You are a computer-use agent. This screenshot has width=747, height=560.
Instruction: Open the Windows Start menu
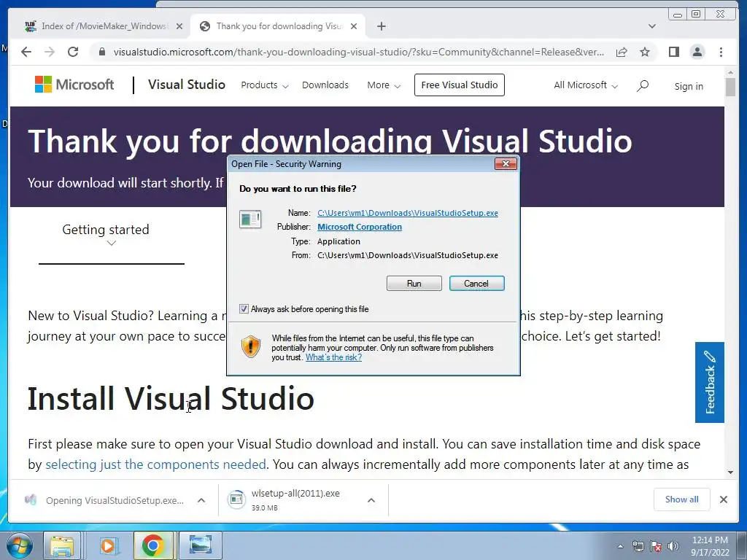click(x=18, y=545)
